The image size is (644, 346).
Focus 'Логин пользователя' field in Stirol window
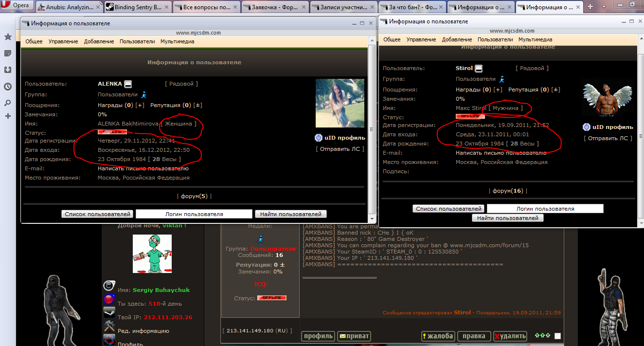(x=545, y=209)
